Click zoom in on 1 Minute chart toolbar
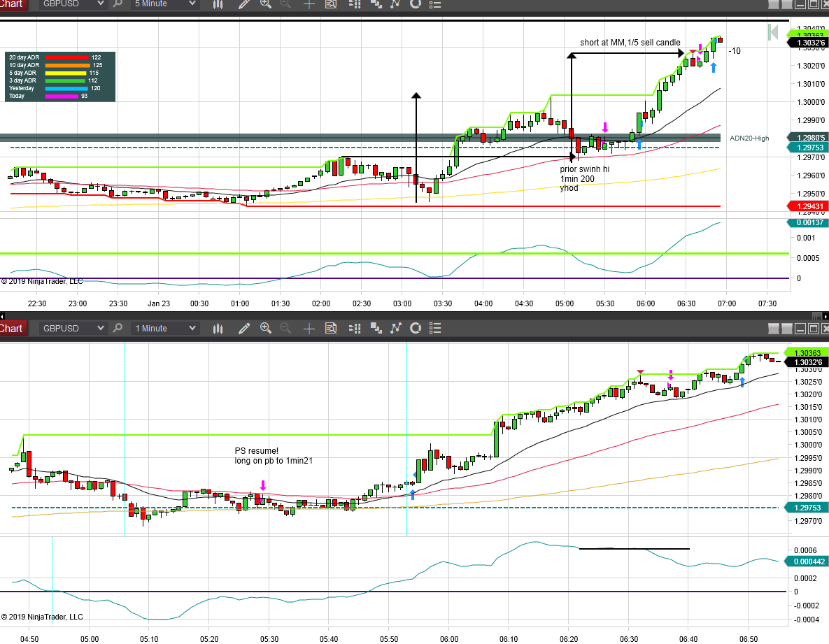The width and height of the screenshot is (829, 644). pyautogui.click(x=266, y=329)
